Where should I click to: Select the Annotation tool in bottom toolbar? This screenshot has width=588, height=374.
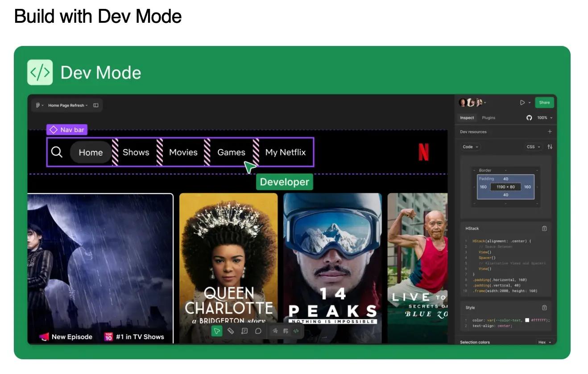244,331
